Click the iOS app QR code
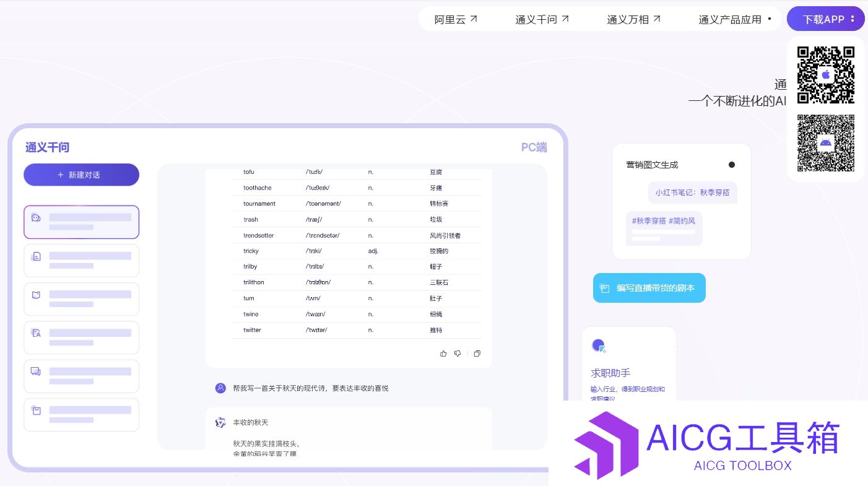 [x=826, y=75]
